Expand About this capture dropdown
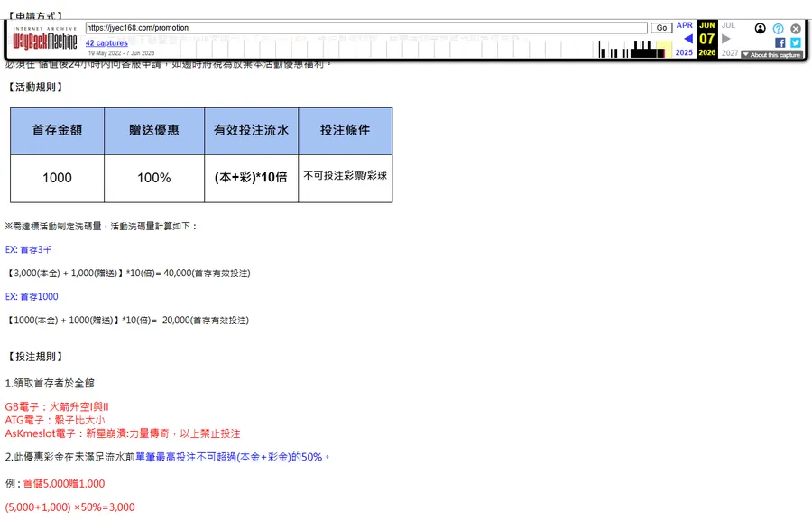Screen dimensions: 812x521 click(771, 54)
